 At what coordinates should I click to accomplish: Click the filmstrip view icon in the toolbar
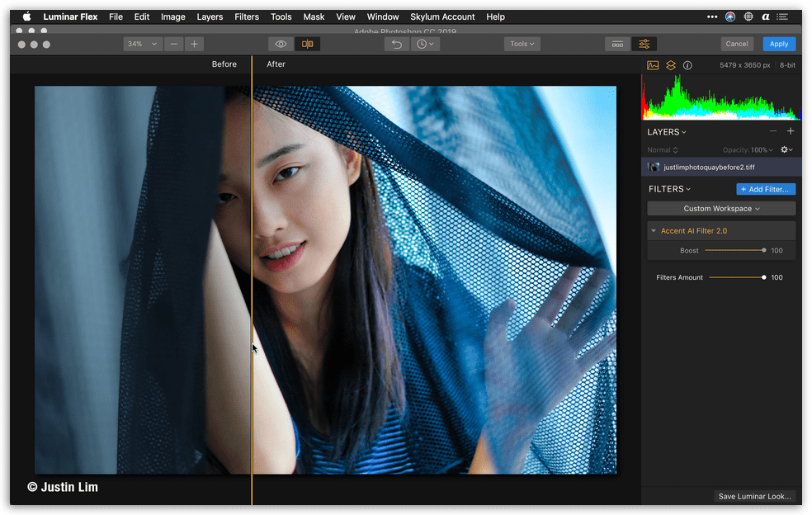617,44
